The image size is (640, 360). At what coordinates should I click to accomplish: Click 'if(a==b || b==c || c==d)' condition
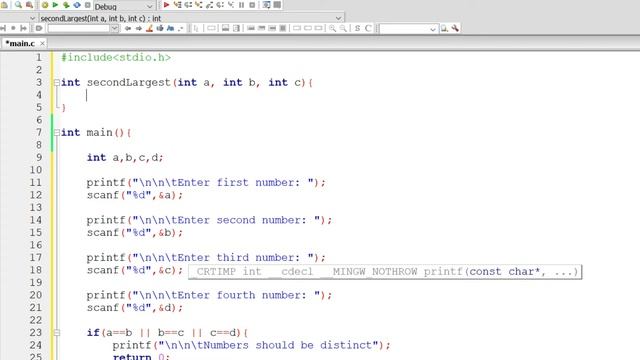click(164, 333)
